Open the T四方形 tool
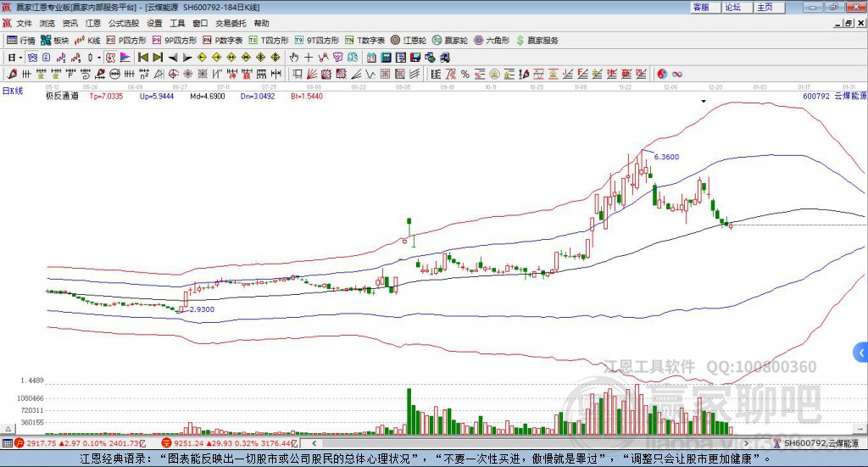This screenshot has height=467, width=868. [269, 41]
